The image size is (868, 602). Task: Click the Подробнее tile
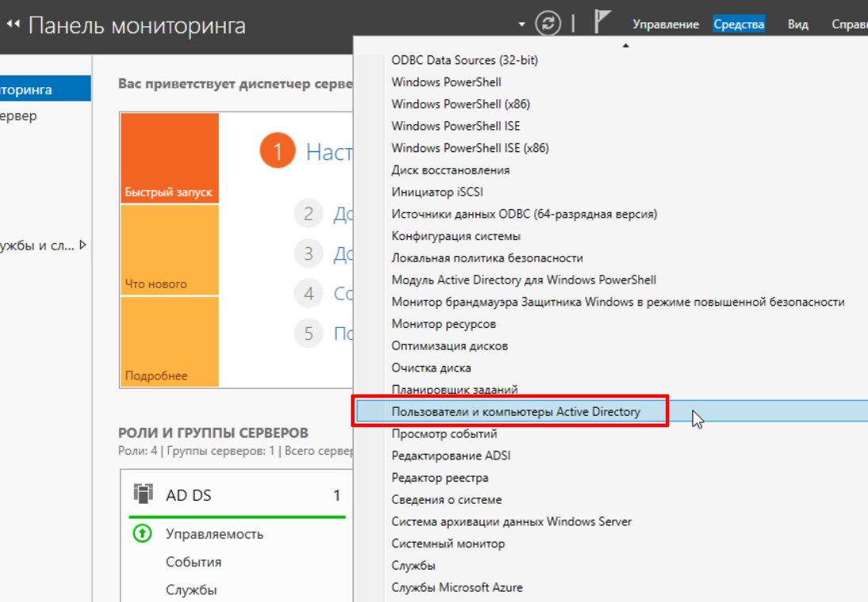point(170,341)
